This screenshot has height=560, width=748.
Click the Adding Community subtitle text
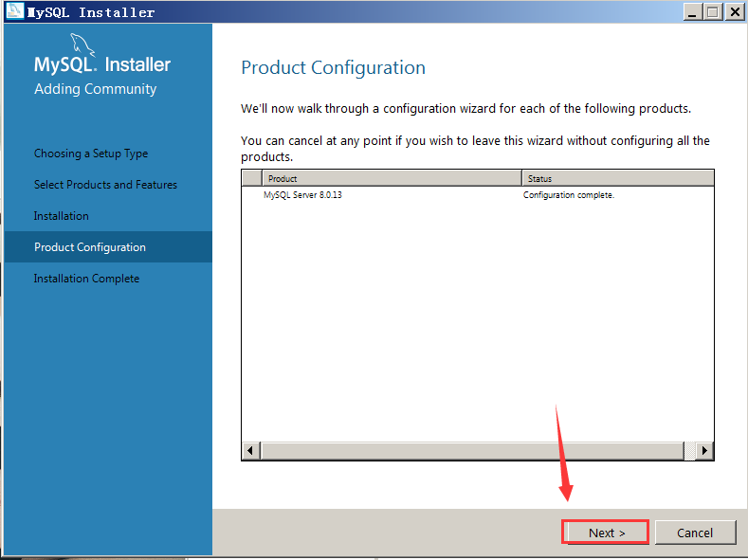[96, 89]
